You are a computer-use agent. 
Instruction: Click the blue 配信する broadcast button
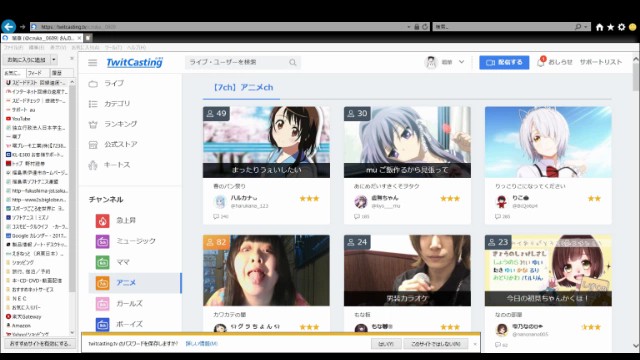[504, 62]
